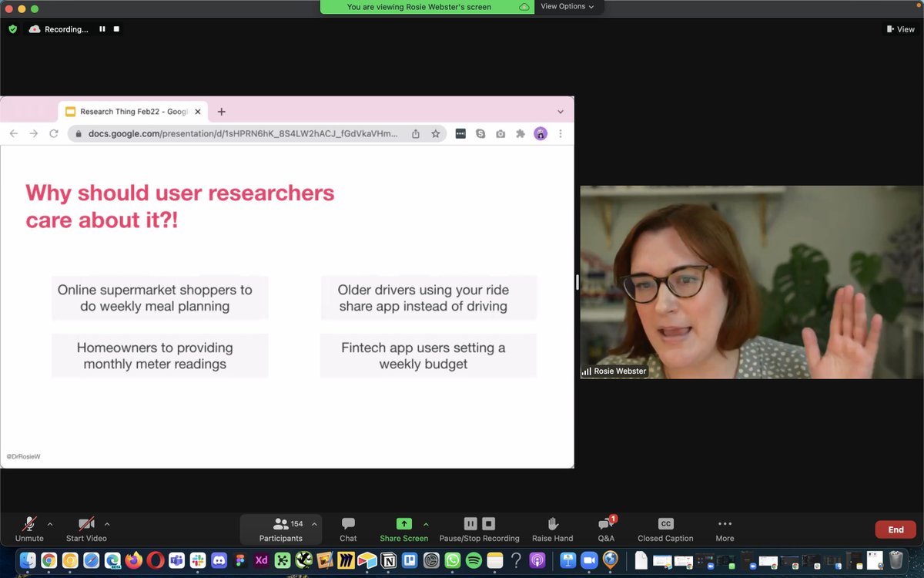Pause the recording from the top-left indicator
This screenshot has height=578, width=924.
[x=102, y=29]
